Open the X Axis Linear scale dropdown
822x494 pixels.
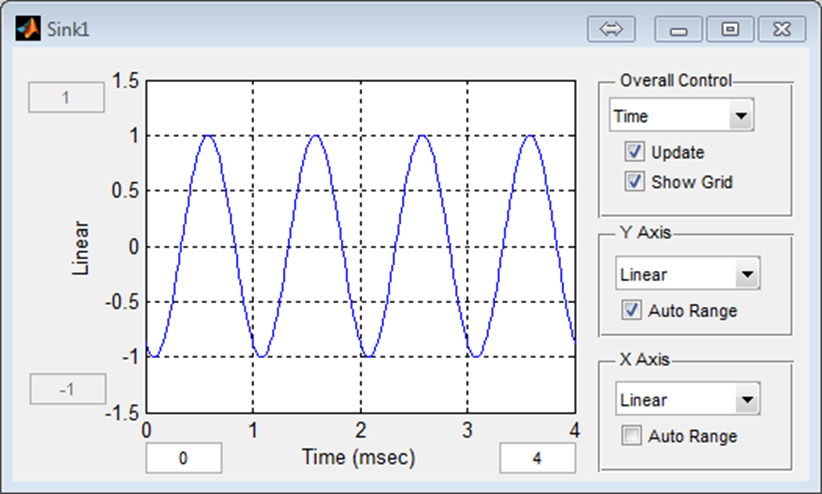coord(745,400)
